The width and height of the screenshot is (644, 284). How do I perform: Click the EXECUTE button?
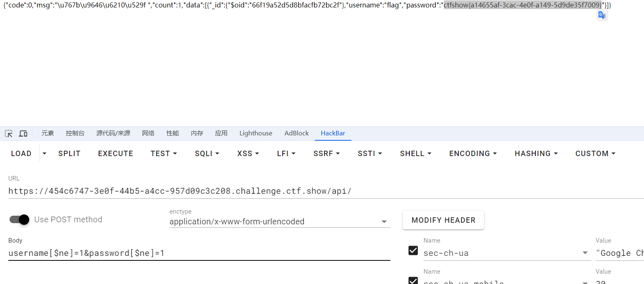pos(116,154)
